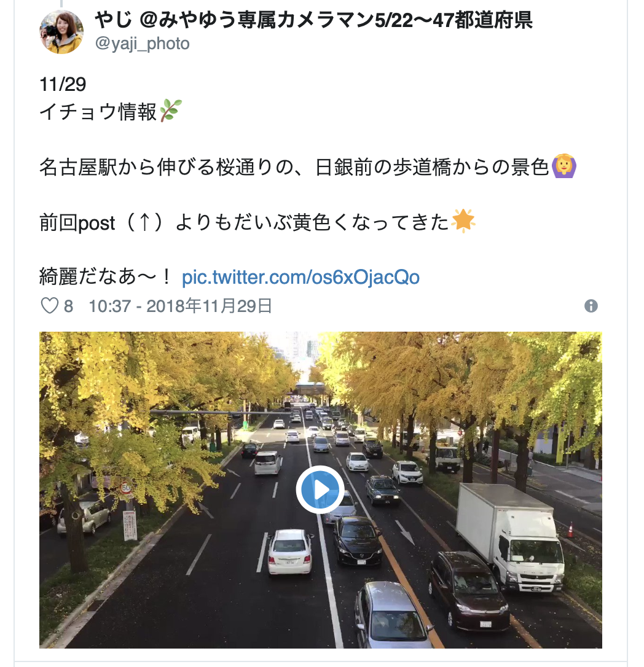
Task: Open the pic.twitter.com/os6xOjacQo link
Action: 301,277
